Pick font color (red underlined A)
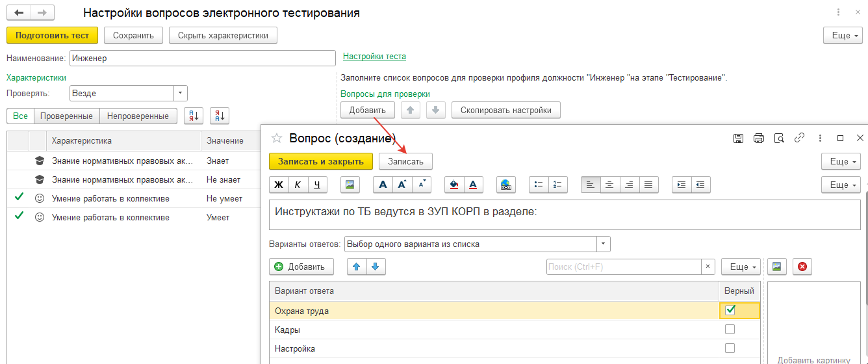Viewport: 868px width, 364px height. tap(473, 185)
